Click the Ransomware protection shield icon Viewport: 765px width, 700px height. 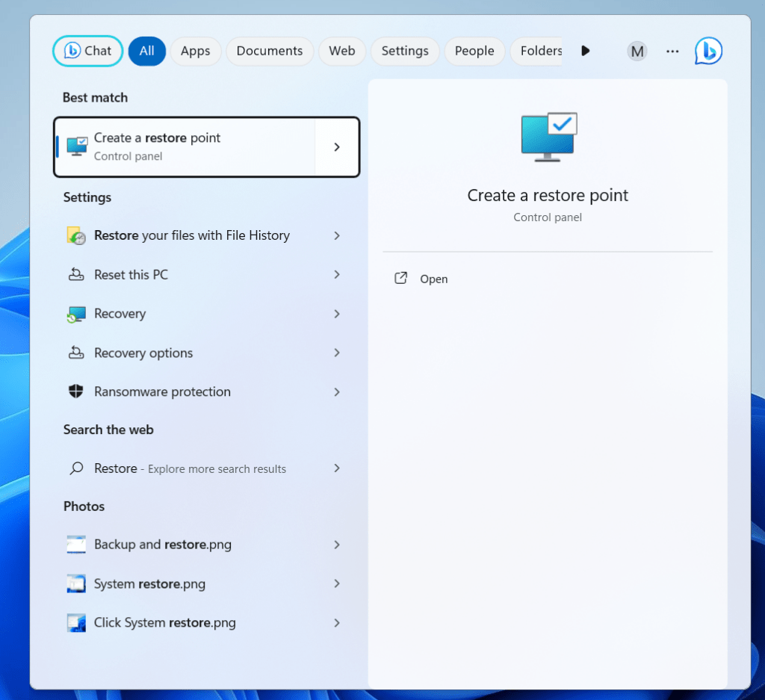pos(75,391)
